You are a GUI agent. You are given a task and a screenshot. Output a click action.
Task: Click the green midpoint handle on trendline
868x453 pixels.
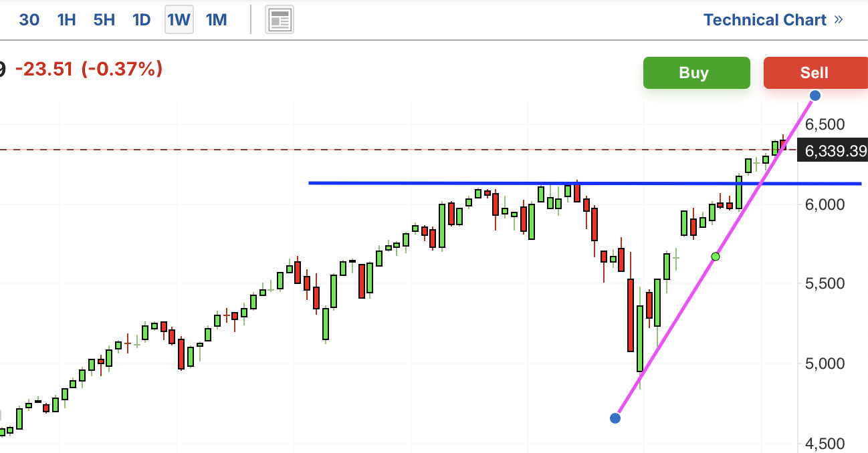click(x=716, y=257)
